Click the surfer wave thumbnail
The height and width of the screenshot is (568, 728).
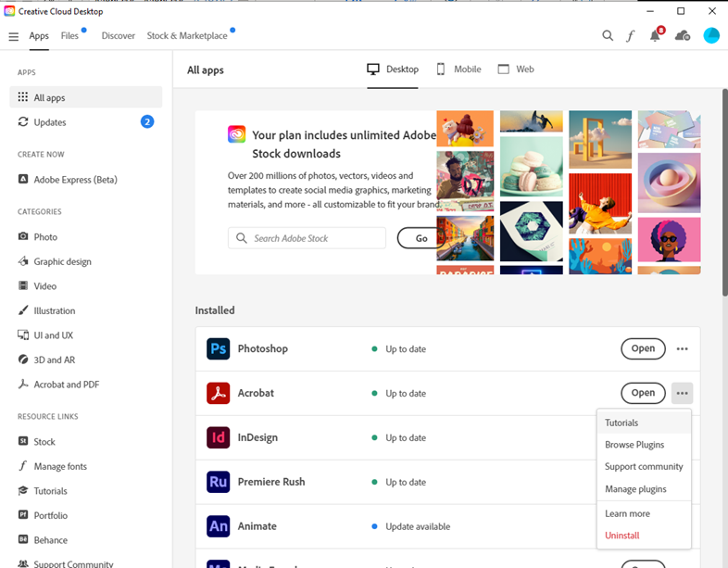[x=531, y=121]
